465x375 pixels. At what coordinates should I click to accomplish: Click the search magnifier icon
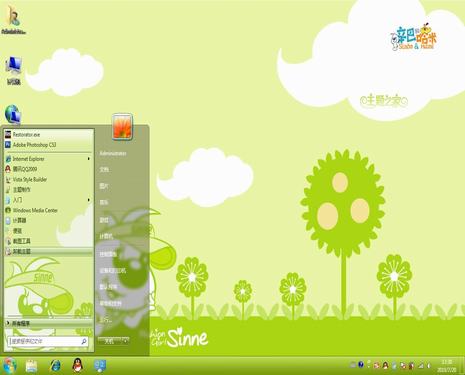pos(84,341)
